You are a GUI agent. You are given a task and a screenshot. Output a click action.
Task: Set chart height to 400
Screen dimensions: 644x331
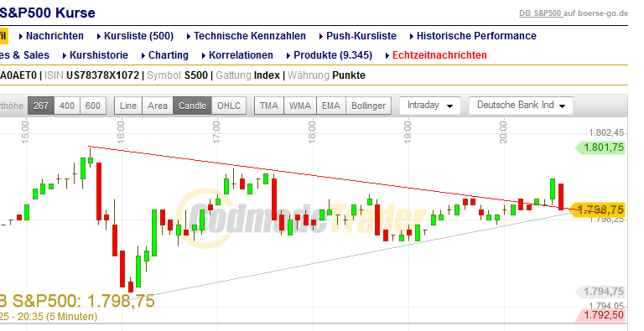[67, 106]
